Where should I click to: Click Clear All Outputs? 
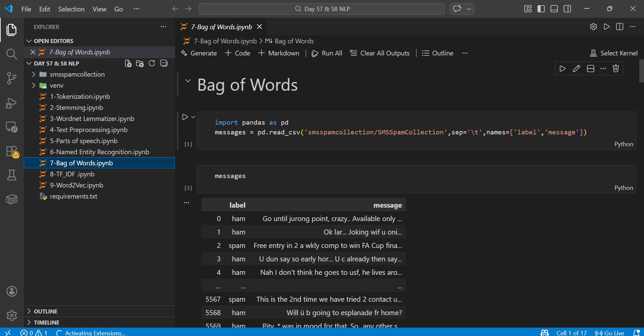[380, 53]
